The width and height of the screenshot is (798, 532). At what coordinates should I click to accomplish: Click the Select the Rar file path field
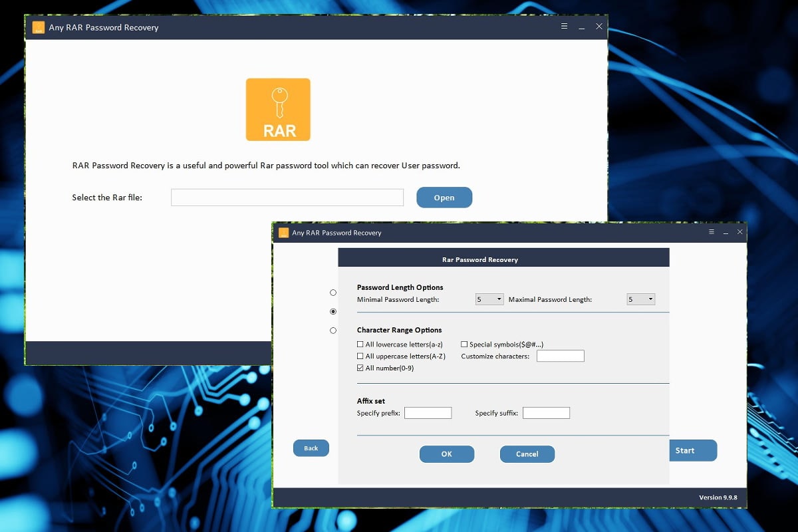287,198
